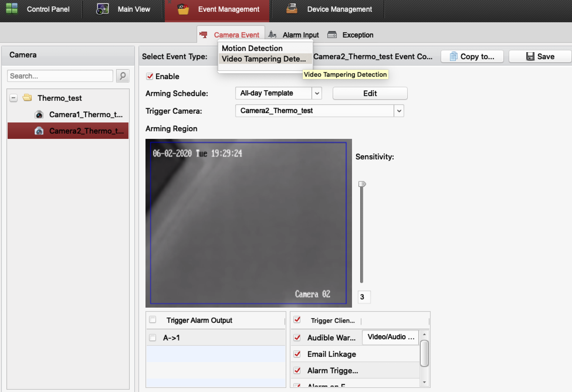
Task: Collapse the Thermo_test tree group
Action: pos(13,98)
